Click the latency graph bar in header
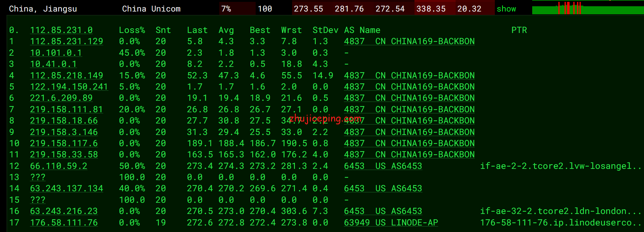 coord(588,8)
